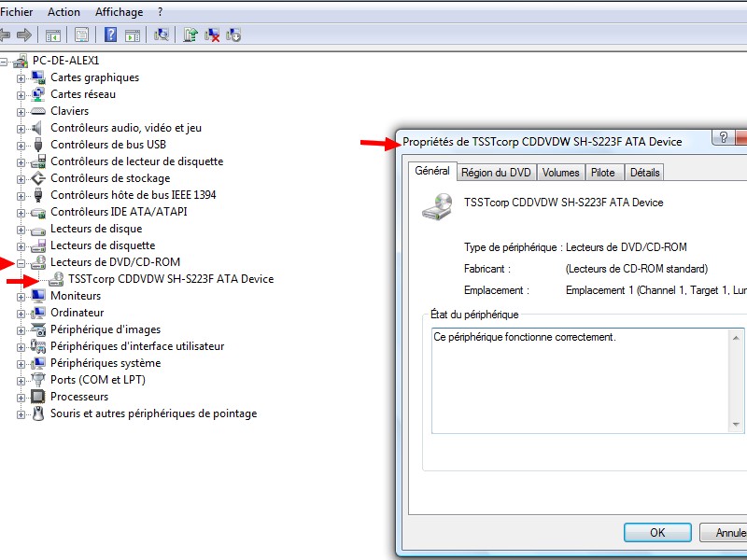Screen dimensions: 747x560
Task: Select 'Périphériques d'interface utilisateur' tree label
Action: tap(137, 346)
